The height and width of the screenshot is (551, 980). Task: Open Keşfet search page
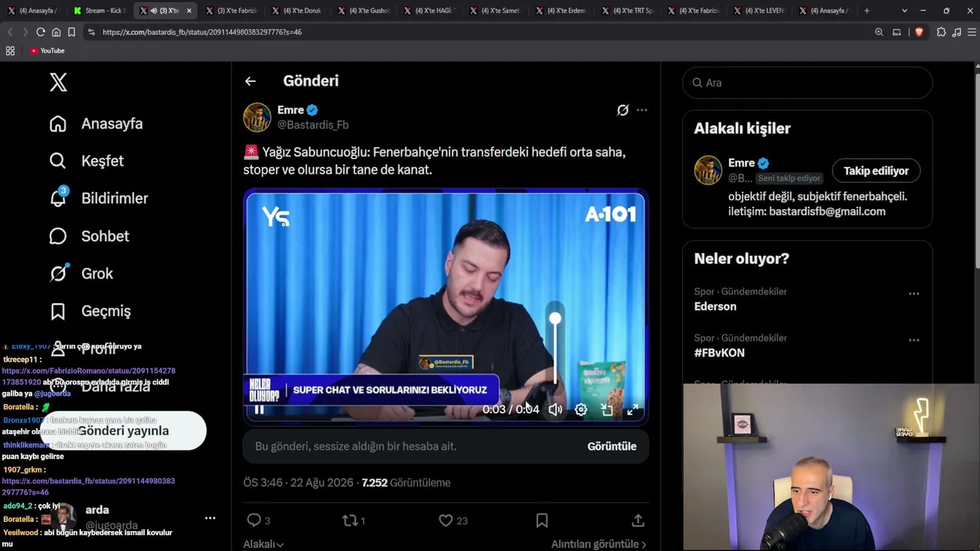click(87, 161)
